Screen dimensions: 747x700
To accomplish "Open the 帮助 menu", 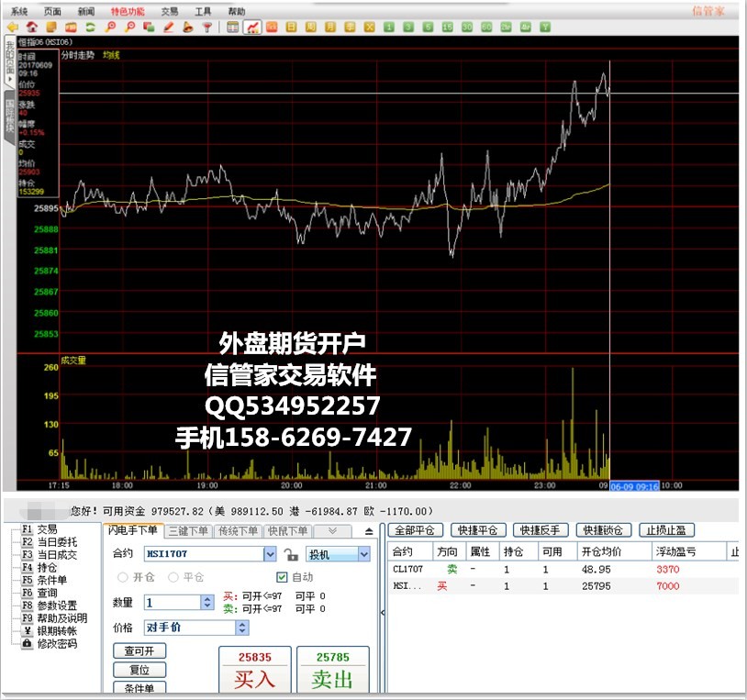I will tap(236, 11).
